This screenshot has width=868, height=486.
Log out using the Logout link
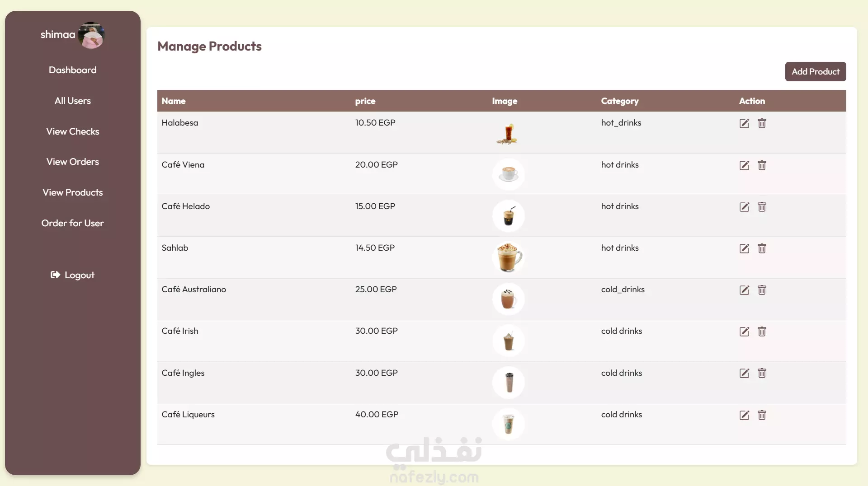72,275
